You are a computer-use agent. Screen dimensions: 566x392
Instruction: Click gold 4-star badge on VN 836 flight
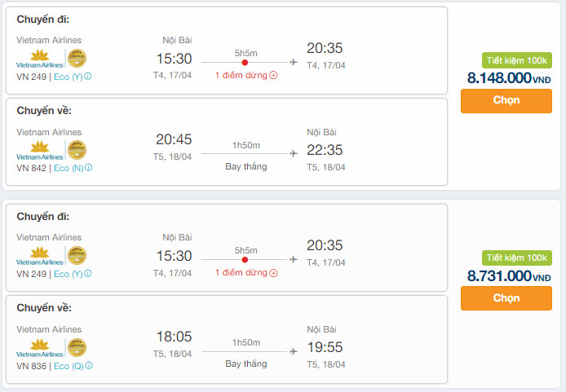pyautogui.click(x=77, y=348)
